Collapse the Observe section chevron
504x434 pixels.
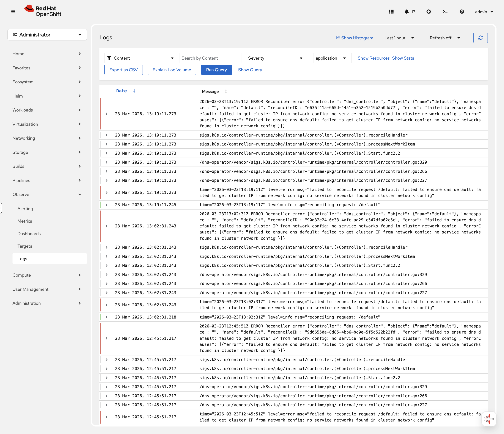(80, 194)
